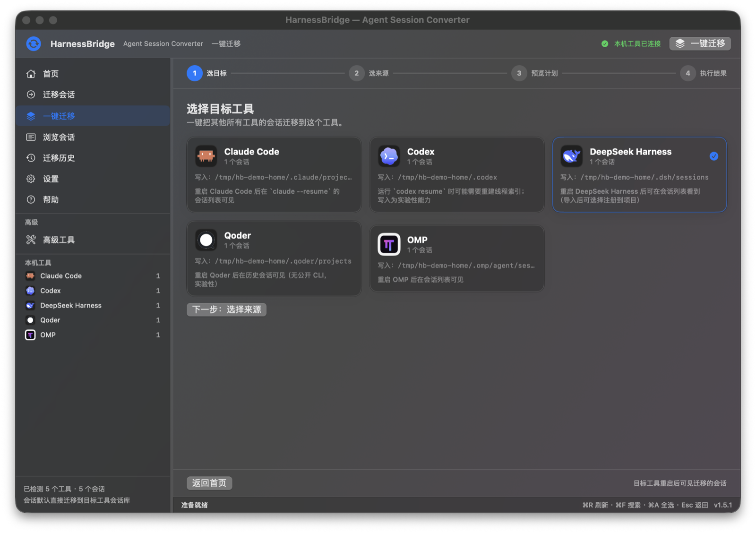Open the 迁移历史 sidebar item
Screen dimensions: 756x533
pyautogui.click(x=93, y=158)
